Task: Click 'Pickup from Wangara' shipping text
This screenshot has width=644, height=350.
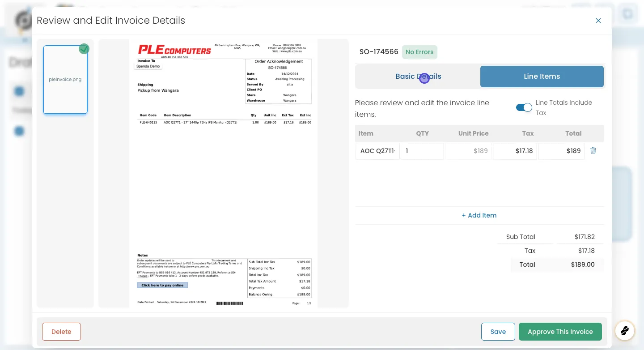Action: (158, 90)
